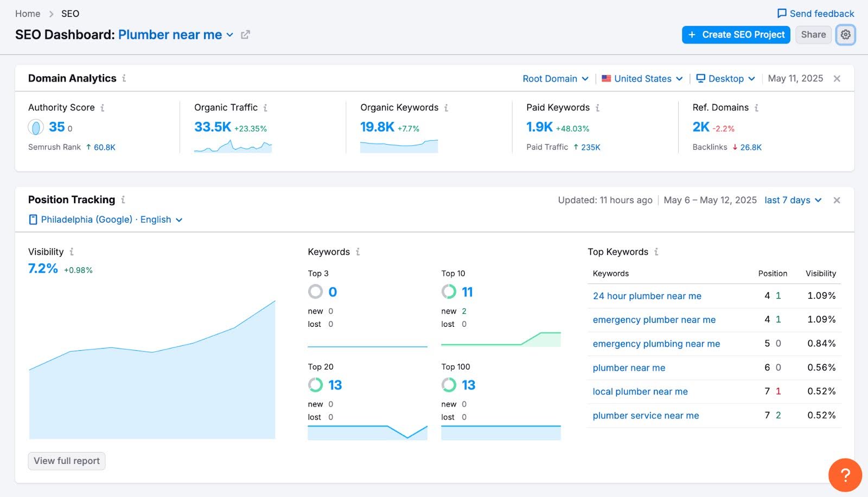The width and height of the screenshot is (868, 497).
Task: Click the Top Keywords info icon
Action: (657, 251)
